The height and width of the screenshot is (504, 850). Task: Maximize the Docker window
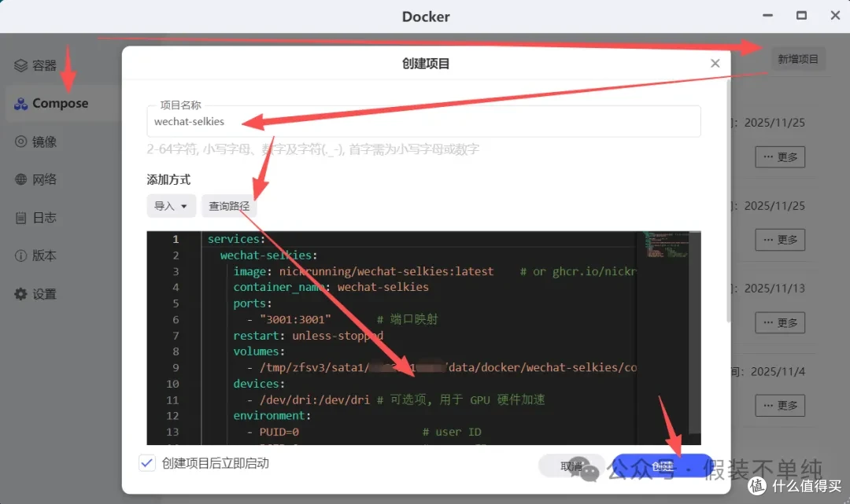pos(801,16)
